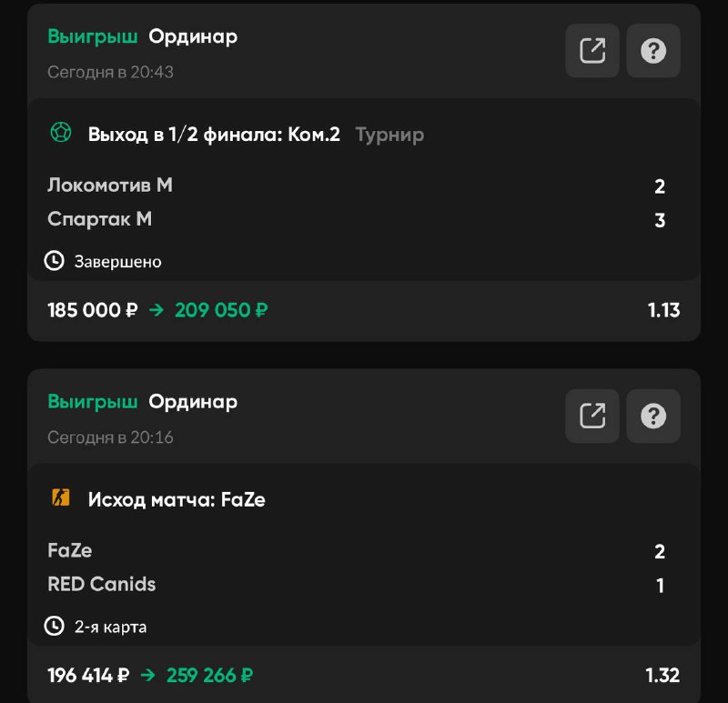The height and width of the screenshot is (703, 728).
Task: Click the 1.32 odds value
Action: (662, 676)
